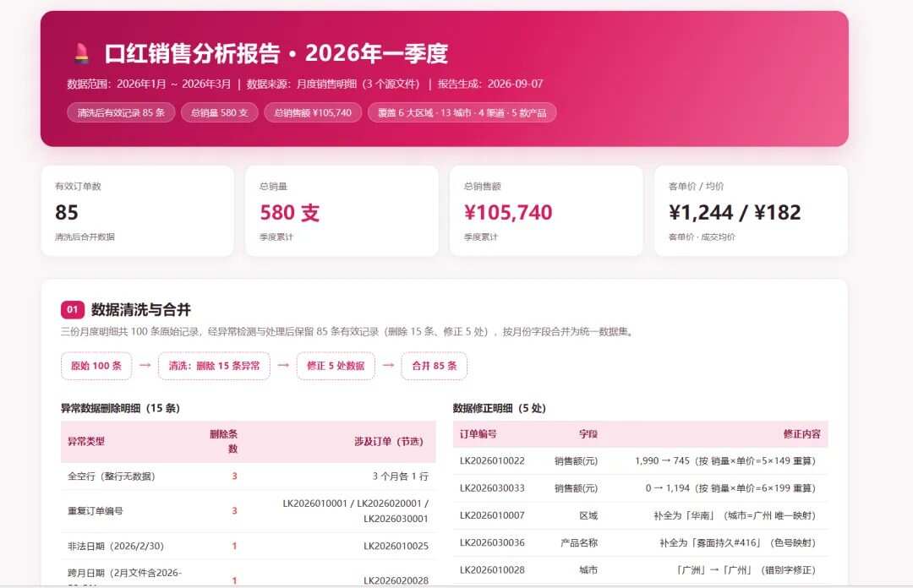
Task: Click the 3 个月各 1 行 cell
Action: 400,476
